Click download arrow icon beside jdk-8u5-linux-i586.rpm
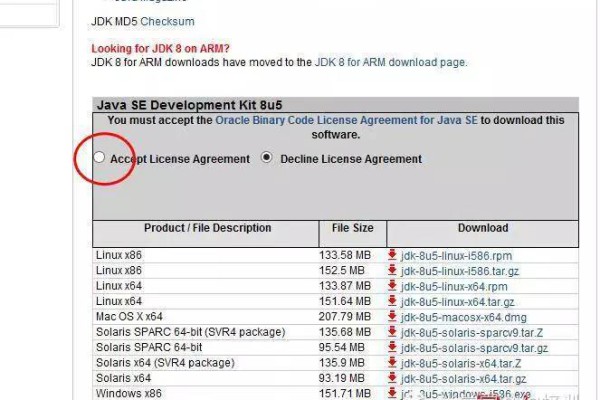 (392, 255)
